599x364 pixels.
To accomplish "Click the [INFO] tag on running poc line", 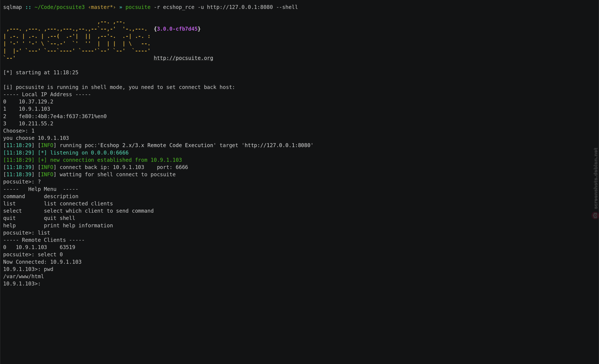I will point(47,145).
